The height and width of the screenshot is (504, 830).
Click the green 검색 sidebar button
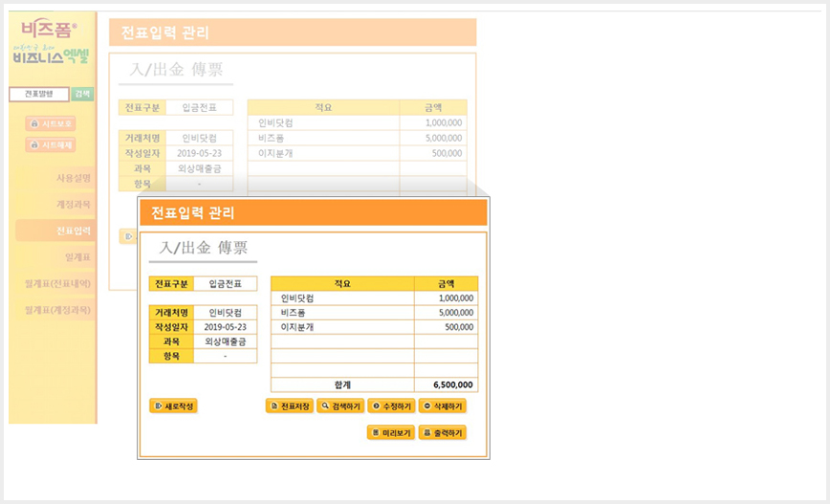[82, 95]
